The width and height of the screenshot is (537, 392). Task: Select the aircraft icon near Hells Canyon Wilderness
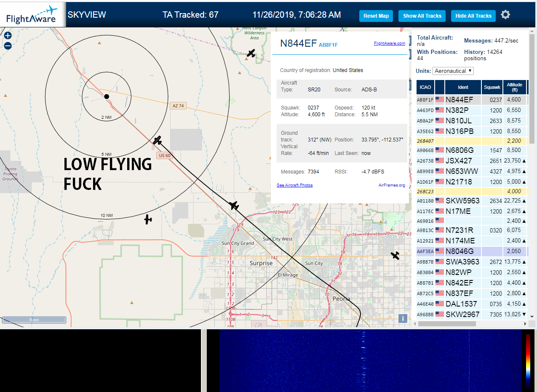click(x=251, y=53)
